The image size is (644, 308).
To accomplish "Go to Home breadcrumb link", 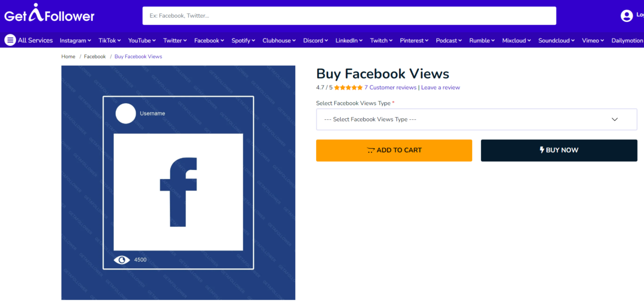I will (68, 56).
